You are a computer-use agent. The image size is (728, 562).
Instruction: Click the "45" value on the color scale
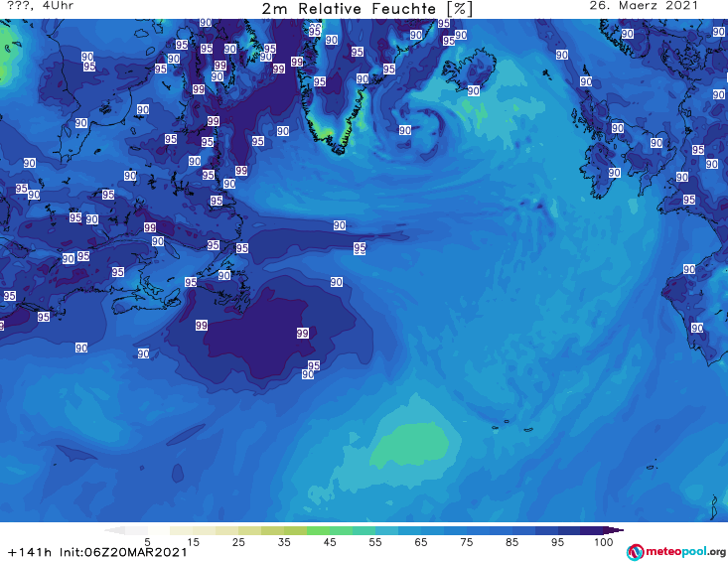[330, 541]
